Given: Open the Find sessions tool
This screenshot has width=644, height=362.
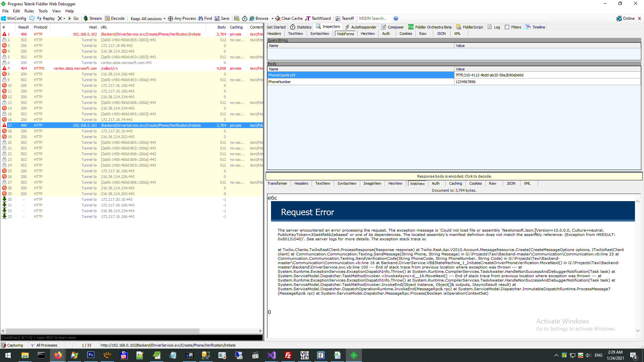Looking at the screenshot, I should pos(205,18).
